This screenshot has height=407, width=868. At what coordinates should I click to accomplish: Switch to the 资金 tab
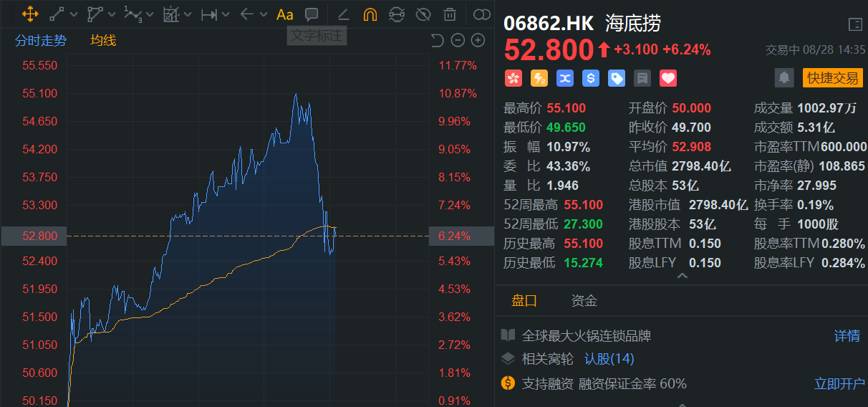point(584,301)
